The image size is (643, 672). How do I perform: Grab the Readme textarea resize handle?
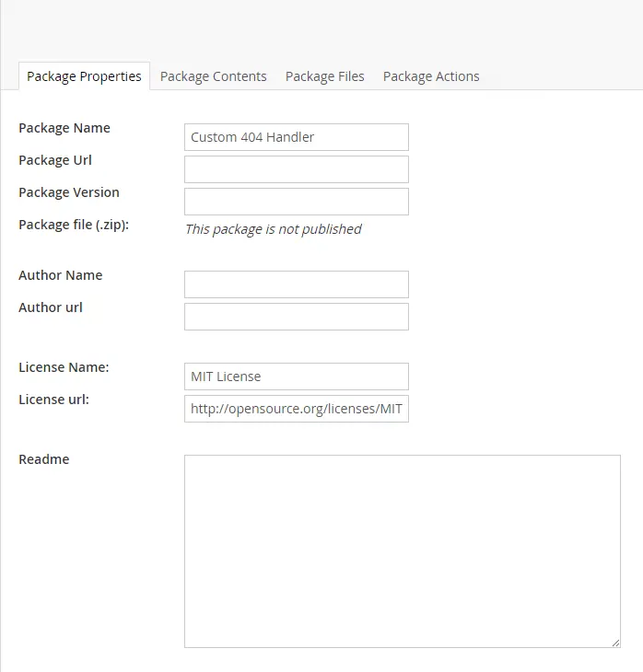615,643
